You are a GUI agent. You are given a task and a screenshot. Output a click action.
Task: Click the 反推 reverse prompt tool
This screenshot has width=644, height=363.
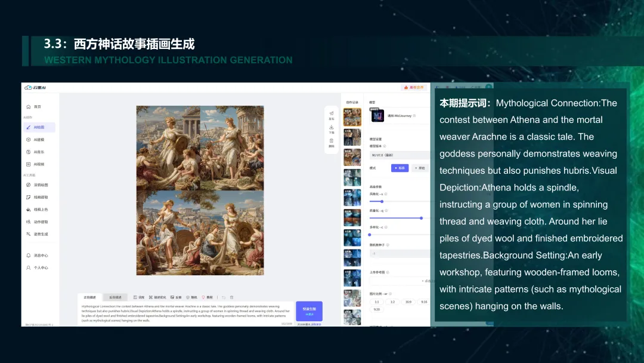[x=176, y=297]
